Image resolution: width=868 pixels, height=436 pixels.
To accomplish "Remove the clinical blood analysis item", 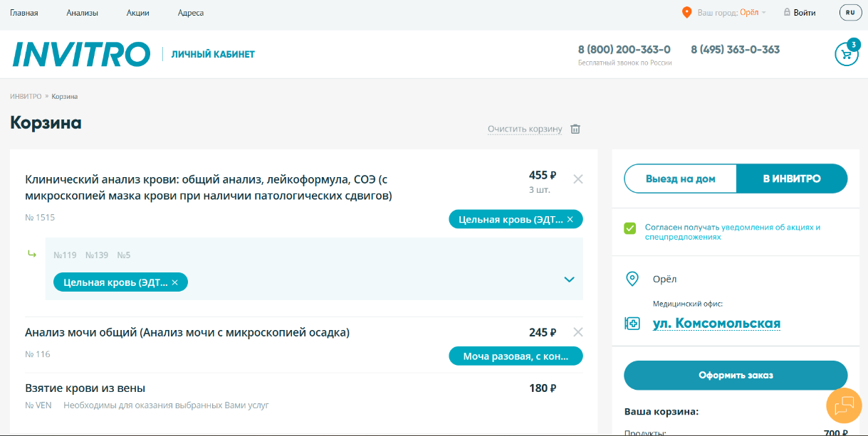I will (578, 179).
